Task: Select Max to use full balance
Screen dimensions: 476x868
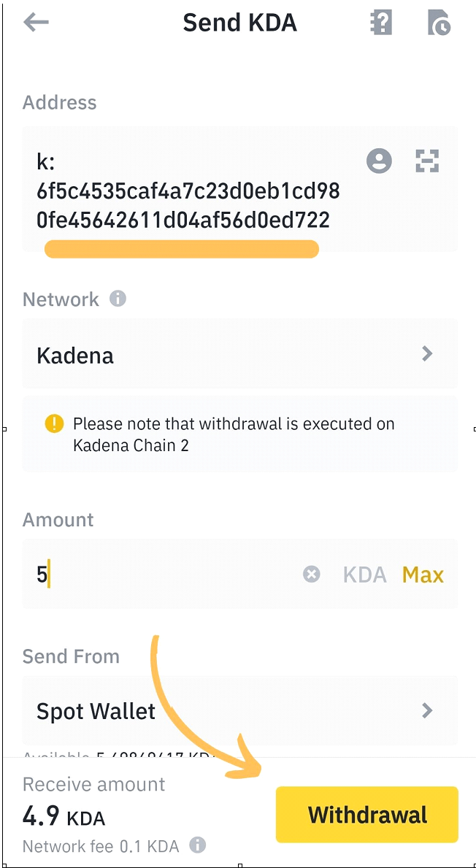Action: (x=422, y=575)
